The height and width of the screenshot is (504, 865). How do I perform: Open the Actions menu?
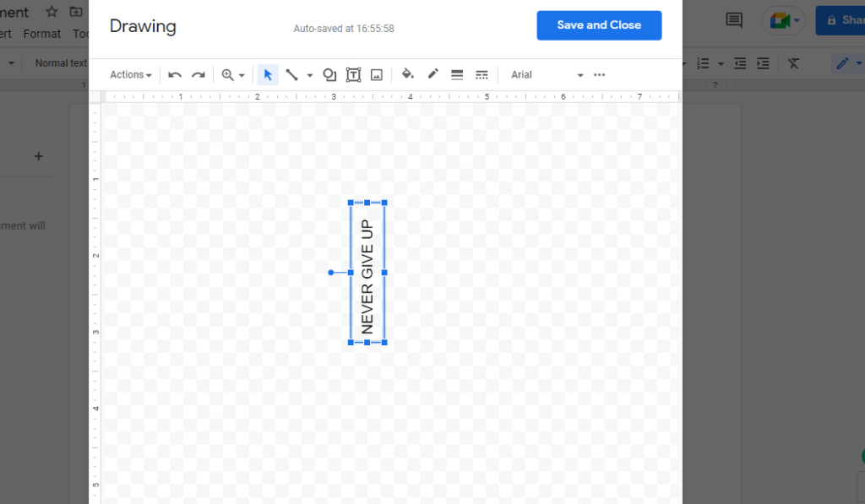129,74
